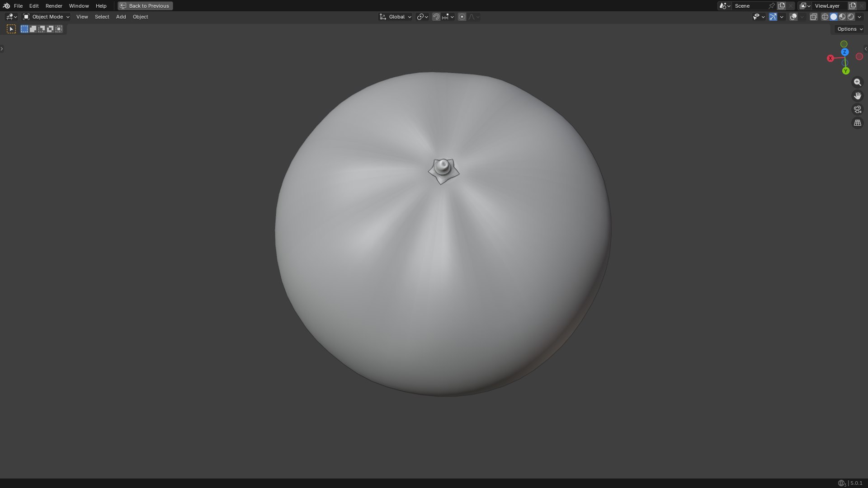Open the Add menu in viewport header
868x488 pixels.
click(x=121, y=17)
